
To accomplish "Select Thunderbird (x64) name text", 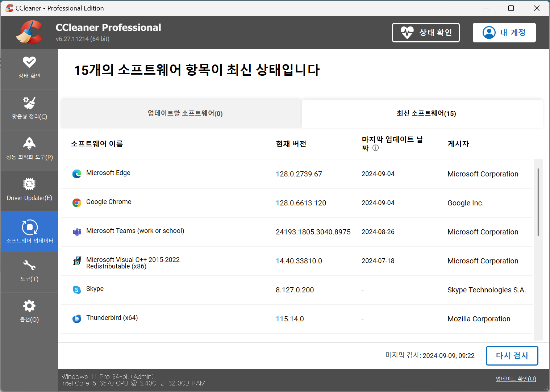I will (112, 318).
